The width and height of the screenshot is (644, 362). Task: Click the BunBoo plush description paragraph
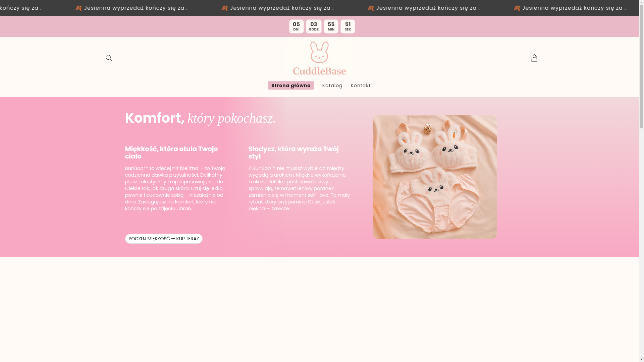pos(175,188)
